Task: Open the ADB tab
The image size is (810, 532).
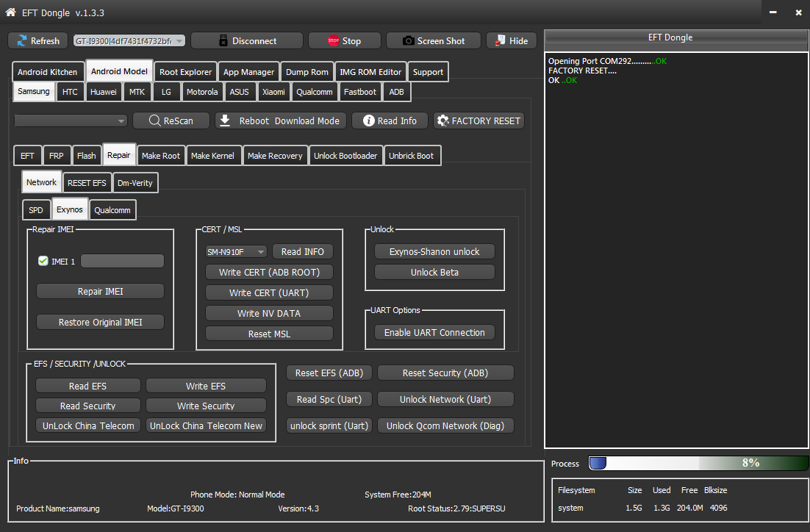Action: click(x=396, y=92)
